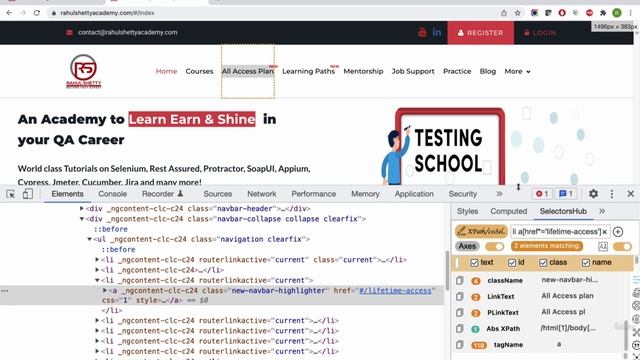Share the page with the share icon
Image resolution: width=640 pixels, height=360 pixels.
pyautogui.click(x=504, y=13)
